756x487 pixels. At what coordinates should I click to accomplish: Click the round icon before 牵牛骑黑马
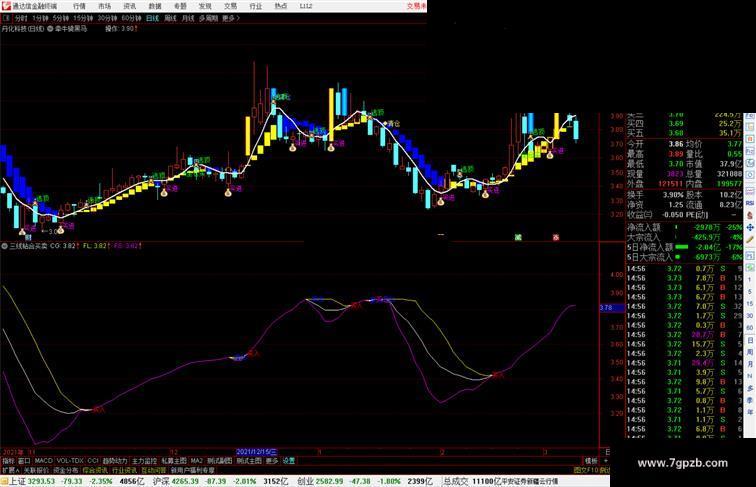pyautogui.click(x=50, y=29)
